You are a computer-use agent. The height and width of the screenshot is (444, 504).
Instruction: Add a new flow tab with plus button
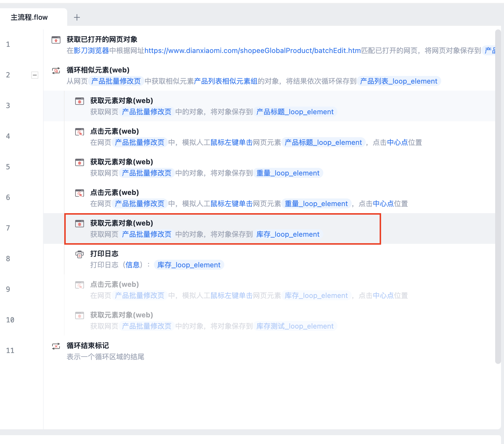coord(77,17)
